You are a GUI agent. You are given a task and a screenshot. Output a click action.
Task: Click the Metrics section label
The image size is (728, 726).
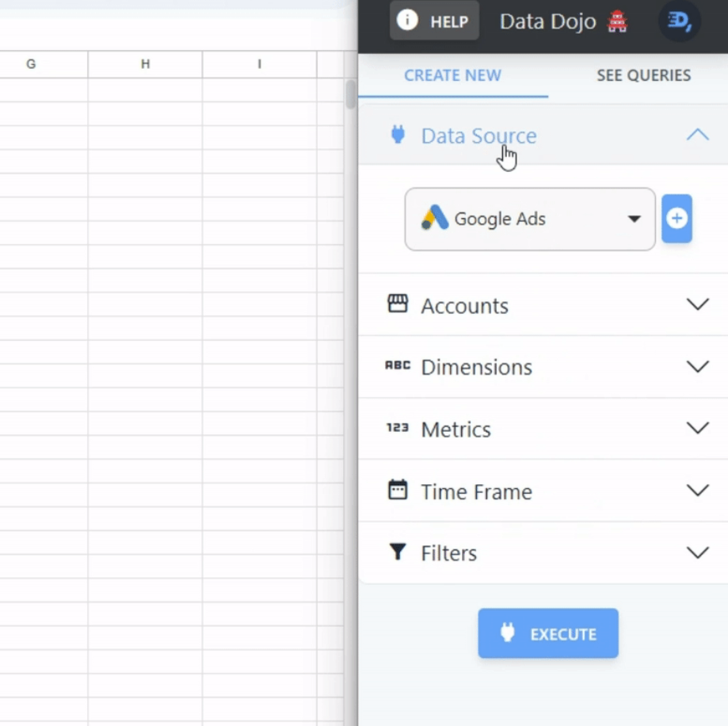coord(456,430)
